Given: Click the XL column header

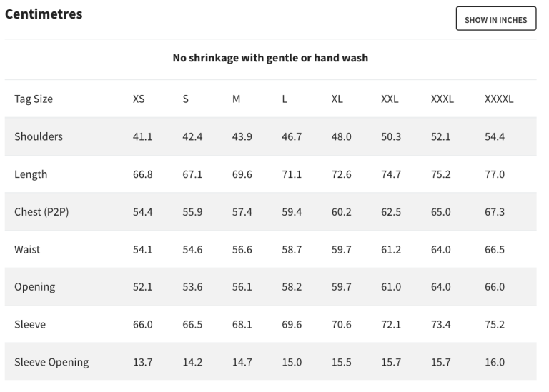Looking at the screenshot, I should point(337,99).
